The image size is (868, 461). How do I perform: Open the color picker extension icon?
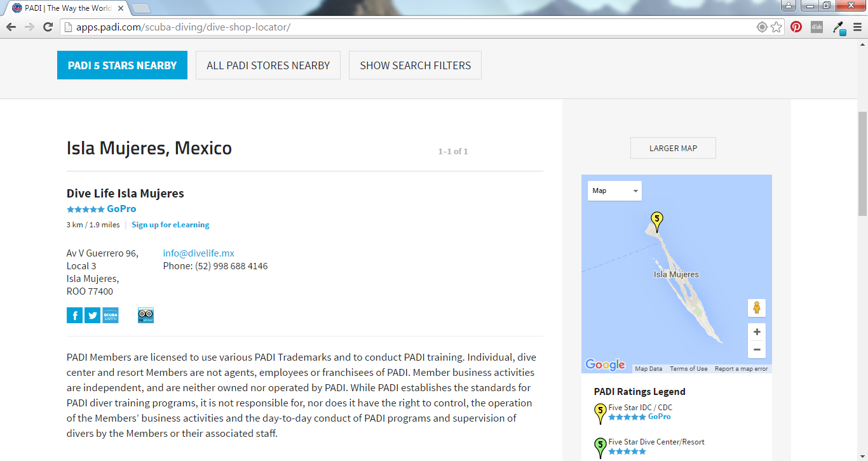(x=839, y=28)
